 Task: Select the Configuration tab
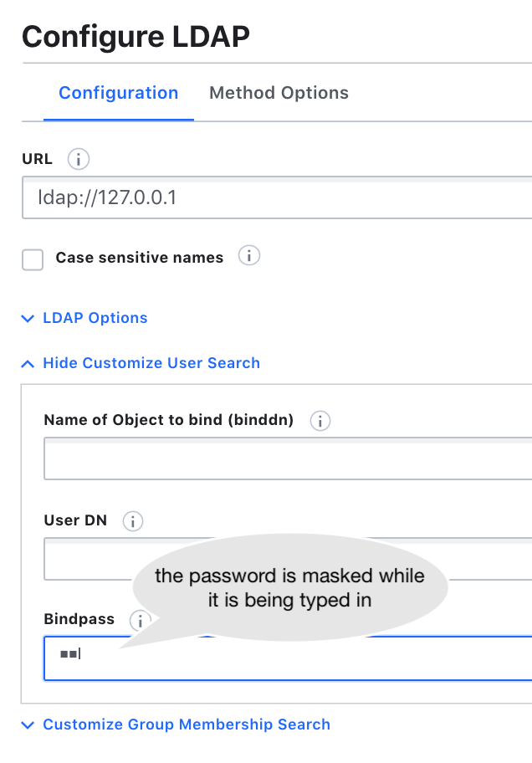click(118, 93)
